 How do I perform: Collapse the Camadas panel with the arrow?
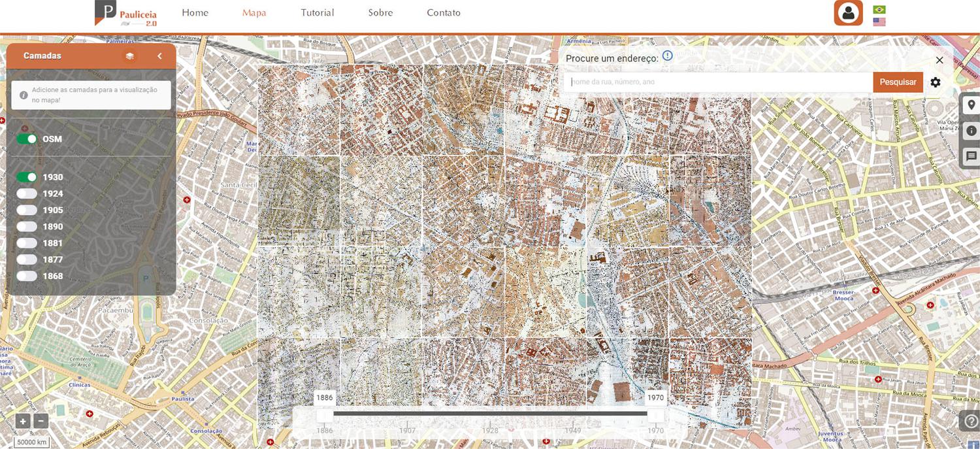coord(159,56)
